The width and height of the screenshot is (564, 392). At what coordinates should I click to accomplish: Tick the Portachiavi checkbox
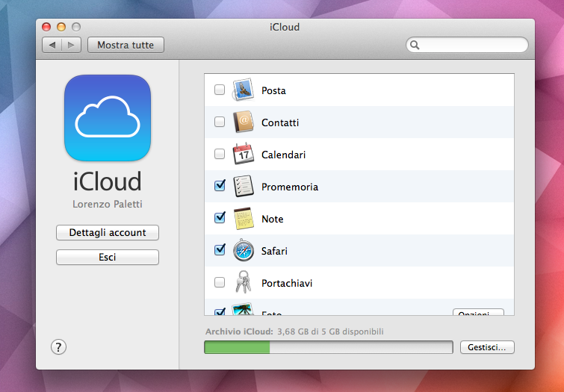coord(220,282)
